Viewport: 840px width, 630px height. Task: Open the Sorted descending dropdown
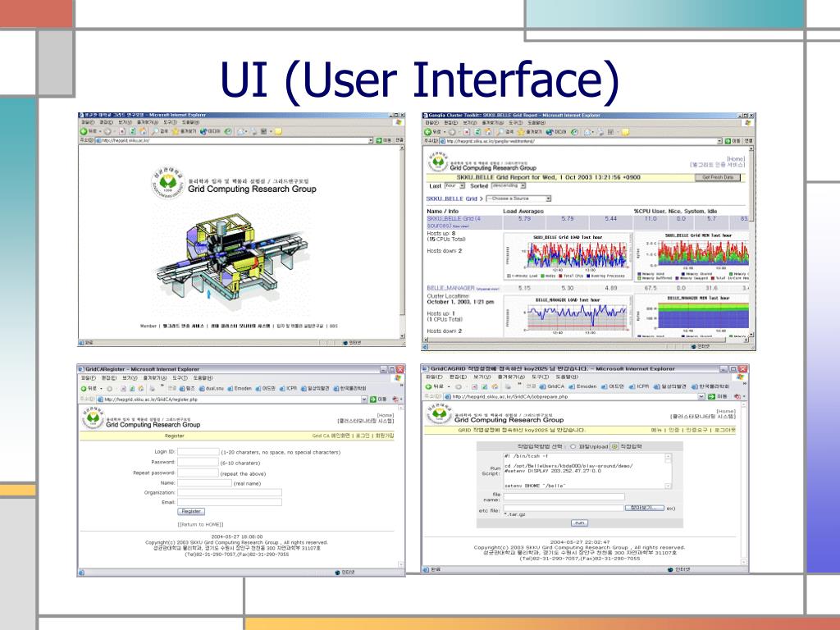[509, 186]
